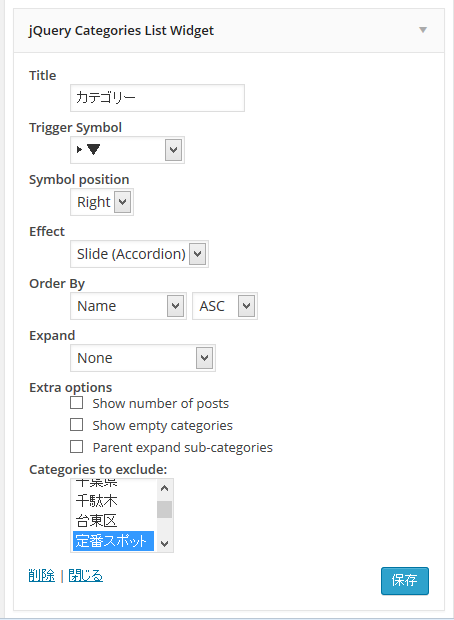The height and width of the screenshot is (620, 454).
Task: Click the 削除 delete link
Action: click(x=42, y=576)
